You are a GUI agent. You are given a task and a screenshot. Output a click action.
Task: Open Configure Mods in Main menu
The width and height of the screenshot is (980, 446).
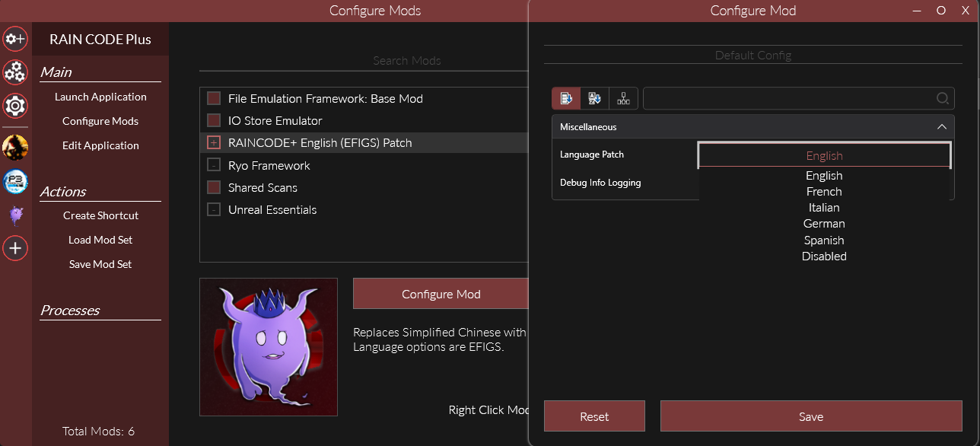point(100,121)
